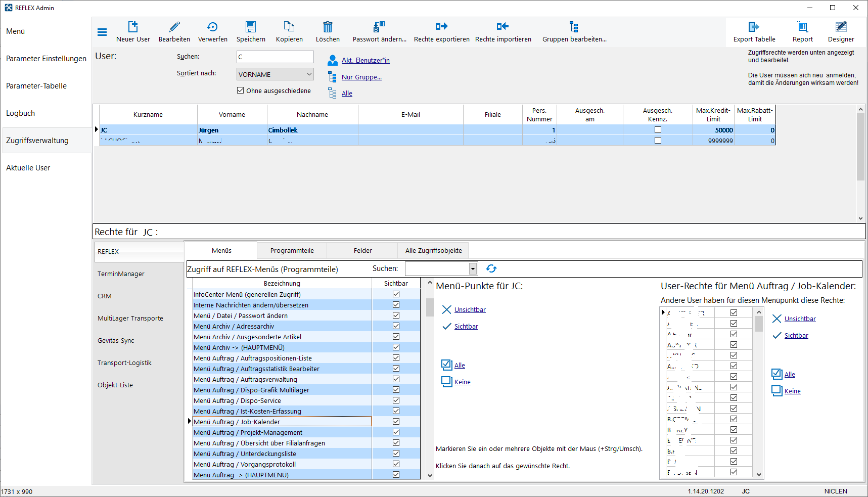Click the Bearbeiten pencil icon
The height and width of the screenshot is (497, 868).
coord(174,27)
